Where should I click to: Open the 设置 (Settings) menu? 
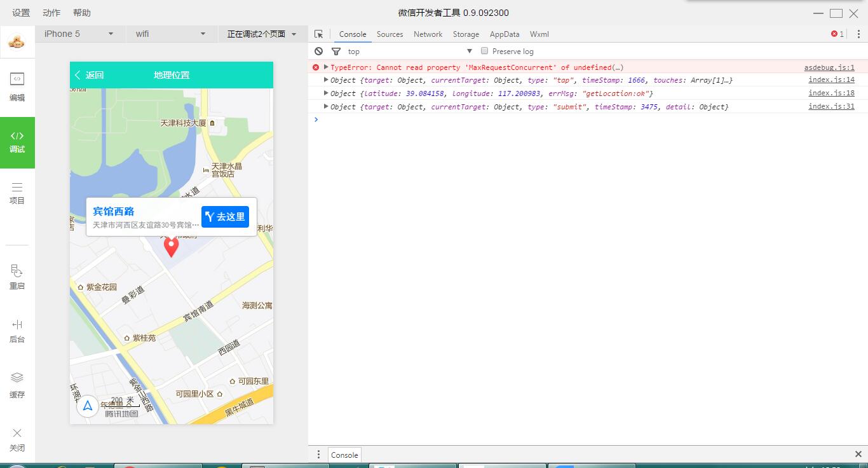pos(21,13)
